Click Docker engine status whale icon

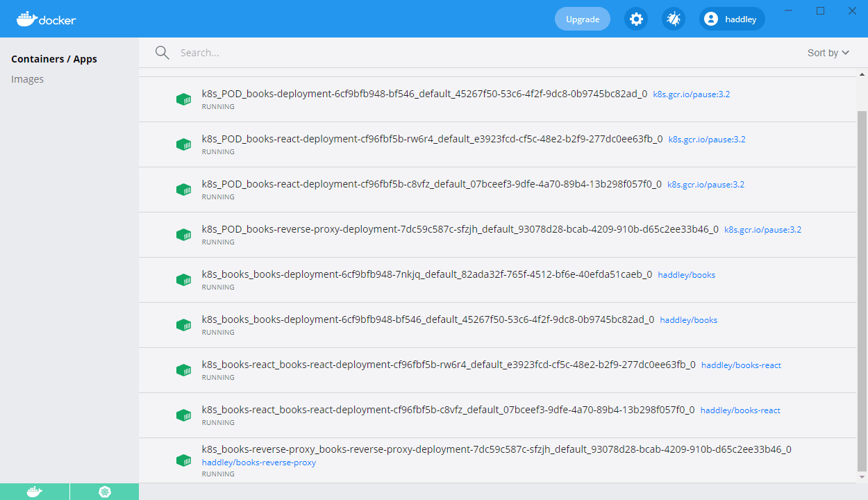tap(34, 492)
